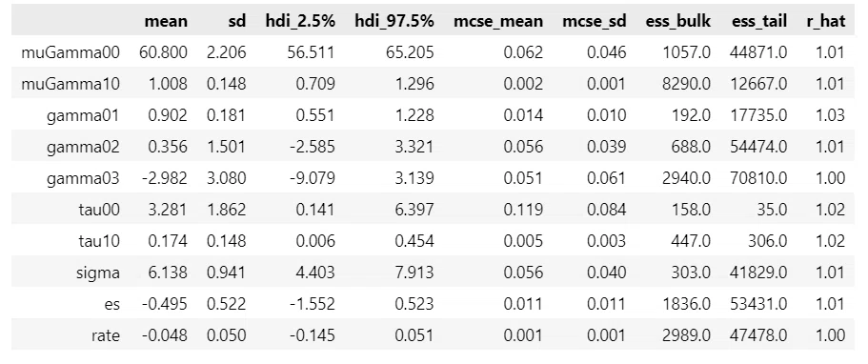Click the tau00 row label
Viewport: 868px width, 364px height.
tap(99, 210)
